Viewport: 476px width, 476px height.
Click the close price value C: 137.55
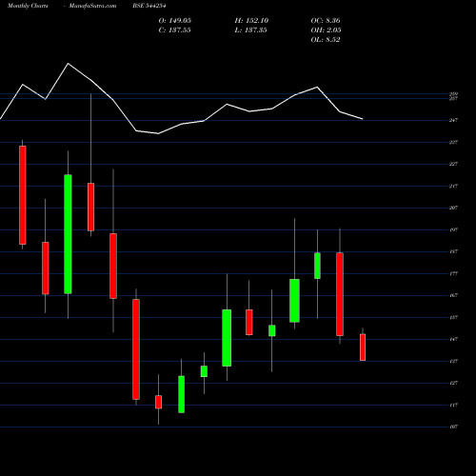point(175,30)
